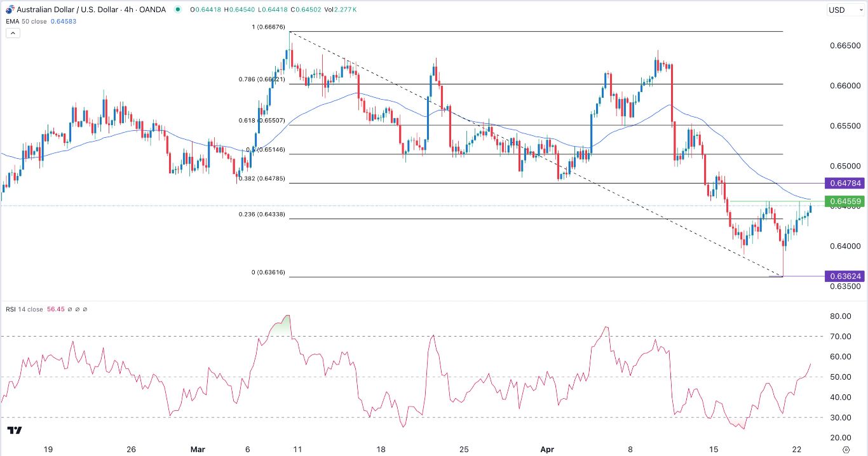Click the green market status dot in legend
Viewport: 868px width, 456px height.
179,10
